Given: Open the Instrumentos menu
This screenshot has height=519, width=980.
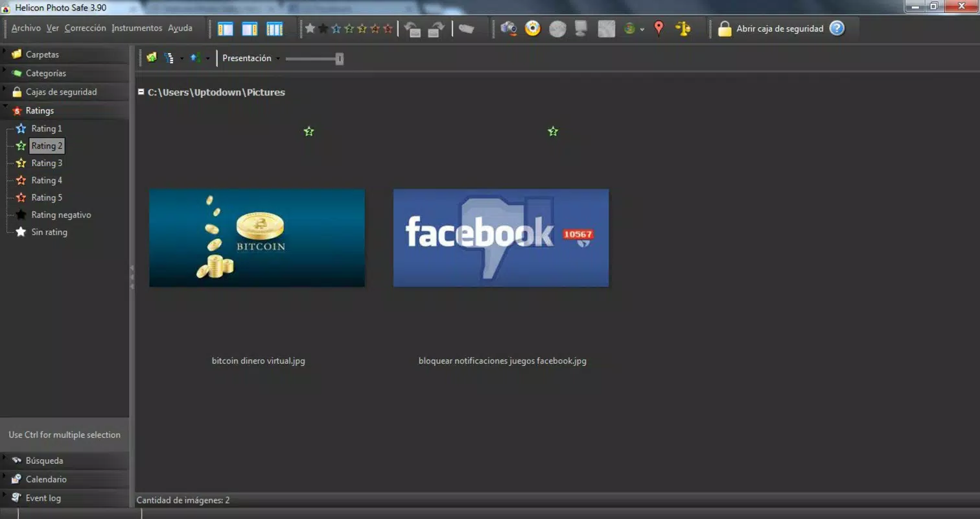Looking at the screenshot, I should point(137,29).
